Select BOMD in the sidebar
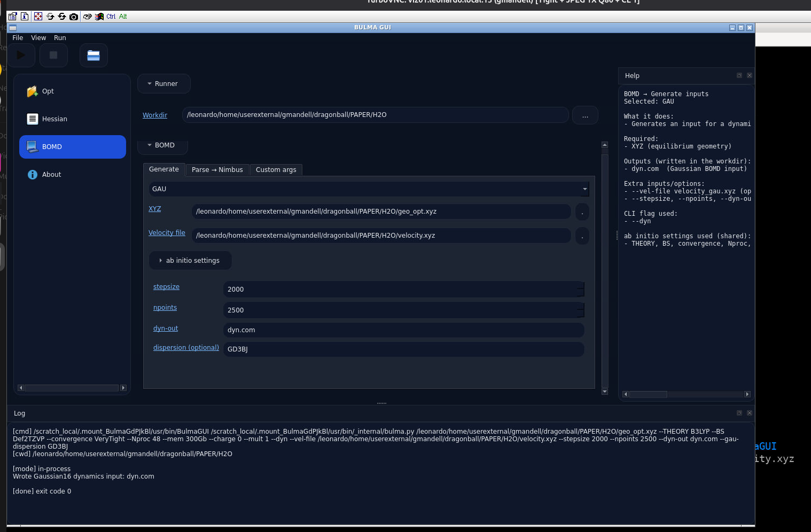 (x=73, y=147)
